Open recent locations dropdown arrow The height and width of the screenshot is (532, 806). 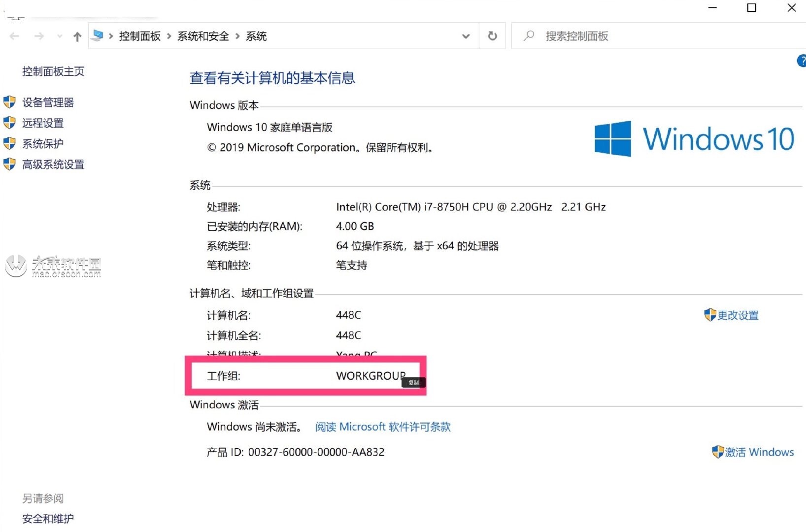tap(60, 36)
